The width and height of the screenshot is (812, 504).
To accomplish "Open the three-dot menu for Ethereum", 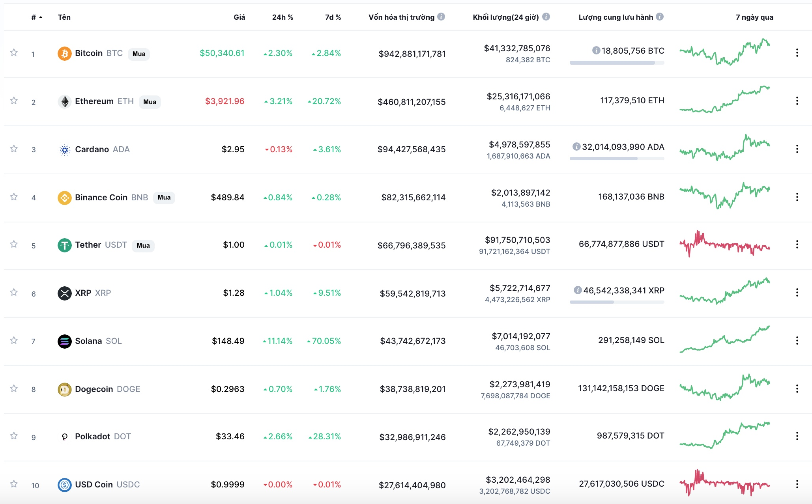I will click(x=797, y=101).
